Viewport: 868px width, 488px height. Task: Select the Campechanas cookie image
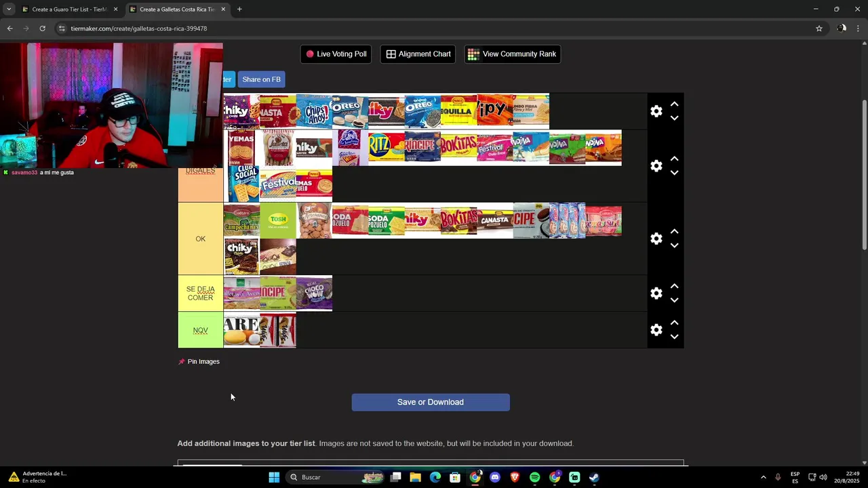click(x=241, y=220)
